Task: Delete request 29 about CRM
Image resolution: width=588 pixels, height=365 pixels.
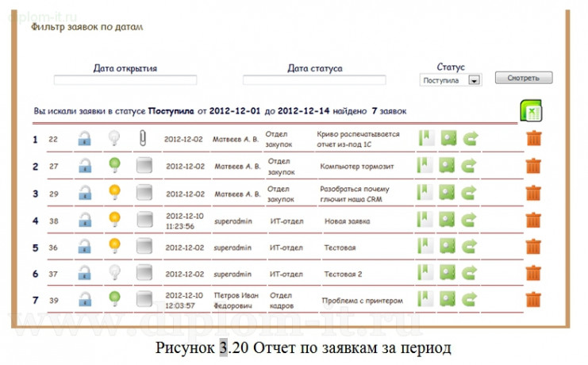Action: (533, 193)
